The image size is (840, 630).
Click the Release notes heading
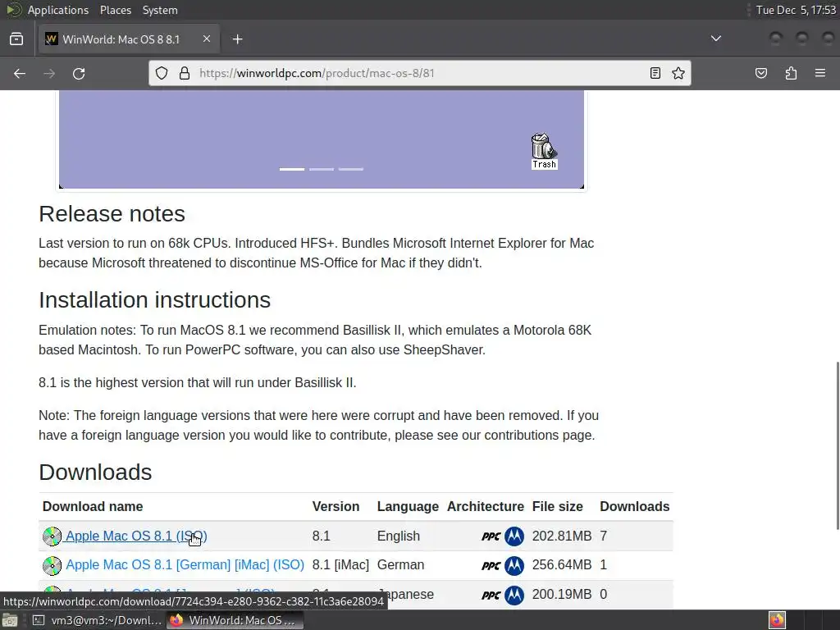(112, 214)
